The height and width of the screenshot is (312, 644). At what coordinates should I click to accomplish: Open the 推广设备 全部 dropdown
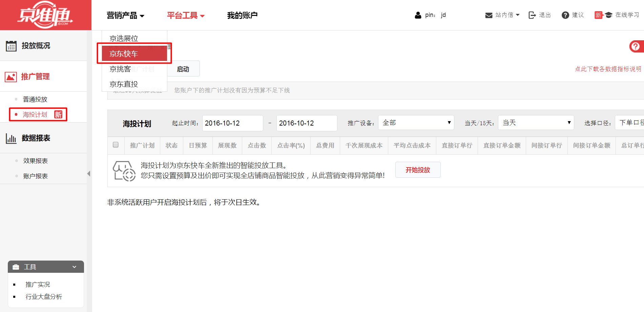[x=416, y=122]
